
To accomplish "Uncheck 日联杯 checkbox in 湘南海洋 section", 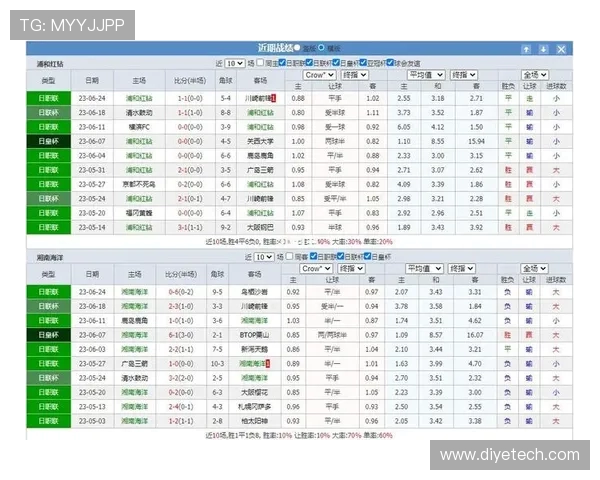I will coord(340,256).
